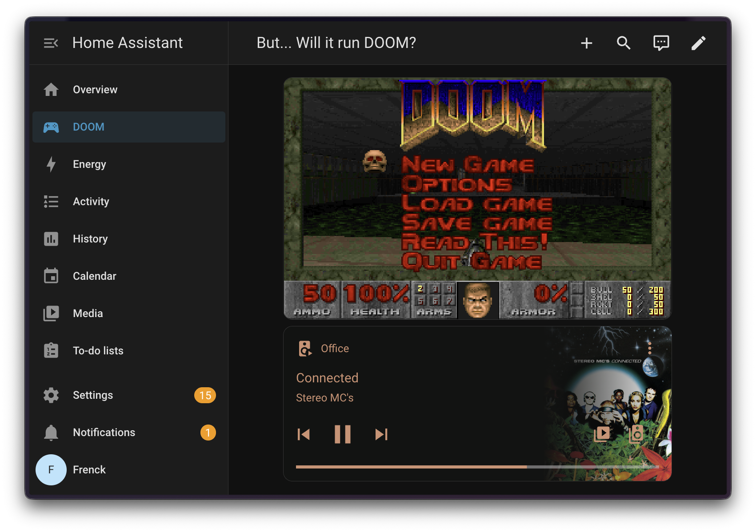Image resolution: width=756 pixels, height=532 pixels.
Task: Open the Overview dashboard
Action: tap(129, 90)
